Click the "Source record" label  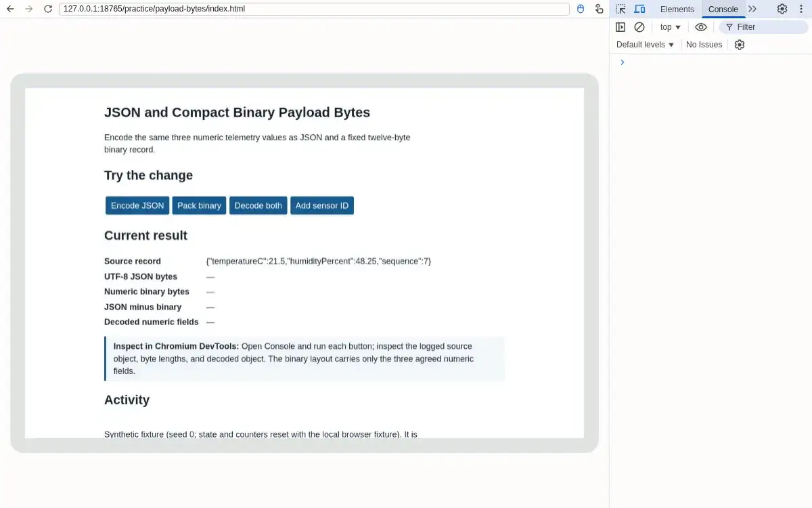tap(133, 261)
